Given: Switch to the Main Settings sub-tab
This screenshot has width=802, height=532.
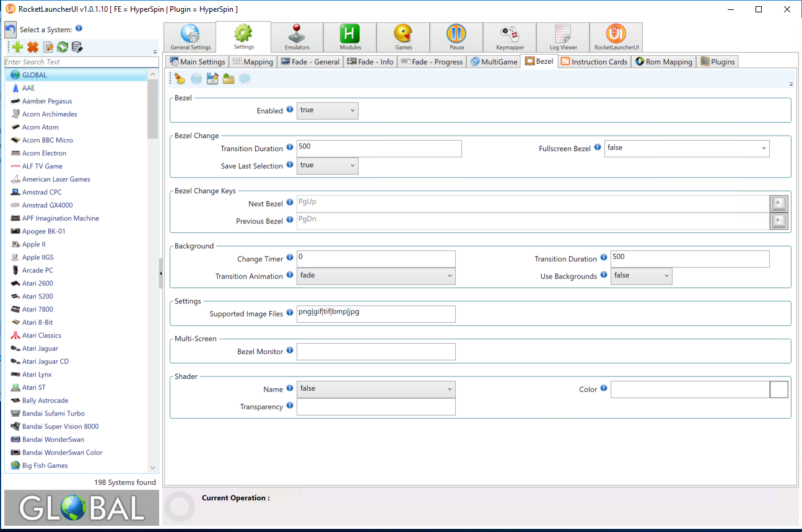Looking at the screenshot, I should [198, 61].
